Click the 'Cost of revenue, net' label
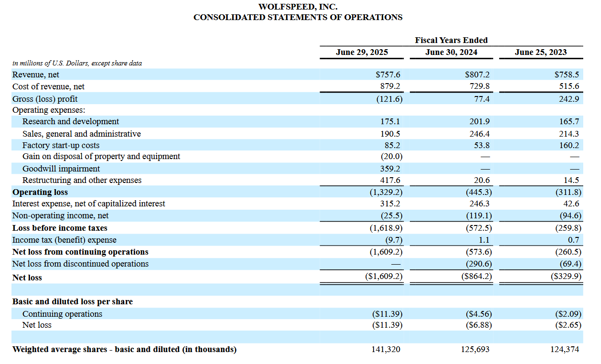Viewport: 601px width, 364px height. click(x=48, y=86)
